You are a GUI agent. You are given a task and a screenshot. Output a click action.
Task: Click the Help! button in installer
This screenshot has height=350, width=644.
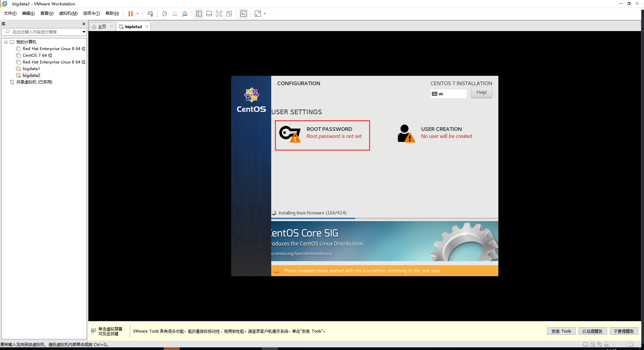click(x=481, y=93)
